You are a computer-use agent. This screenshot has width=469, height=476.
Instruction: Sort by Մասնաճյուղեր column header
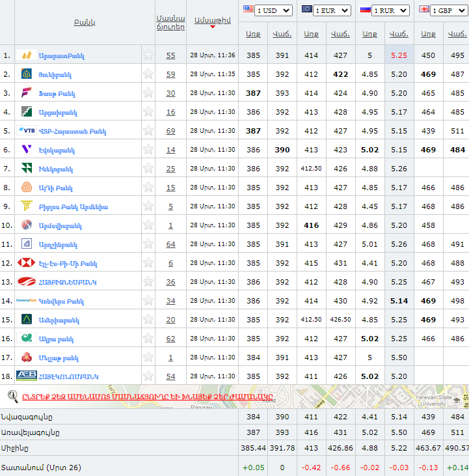click(x=170, y=22)
